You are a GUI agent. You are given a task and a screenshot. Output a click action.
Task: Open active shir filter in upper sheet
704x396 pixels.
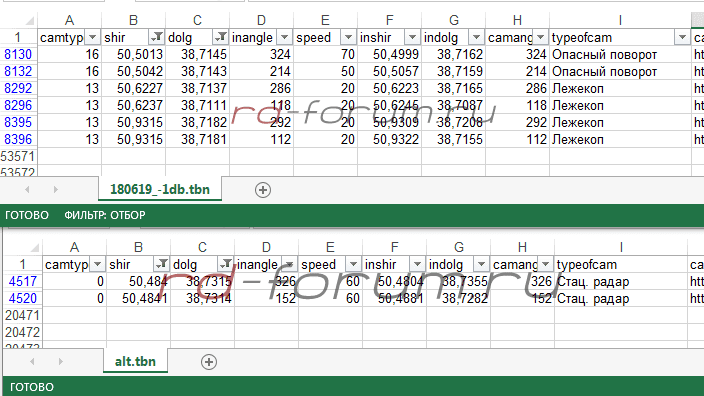[x=157, y=37]
